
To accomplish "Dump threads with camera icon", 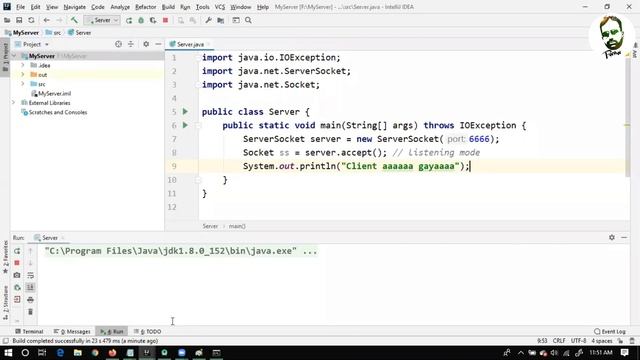I will pyautogui.click(x=17, y=275).
